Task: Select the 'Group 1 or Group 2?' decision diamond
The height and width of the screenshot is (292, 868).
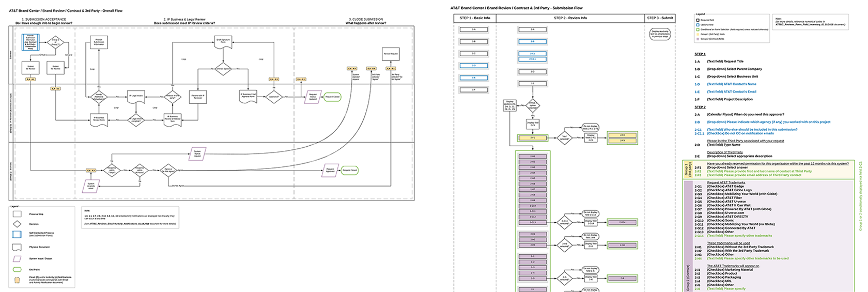Action: click(x=56, y=42)
